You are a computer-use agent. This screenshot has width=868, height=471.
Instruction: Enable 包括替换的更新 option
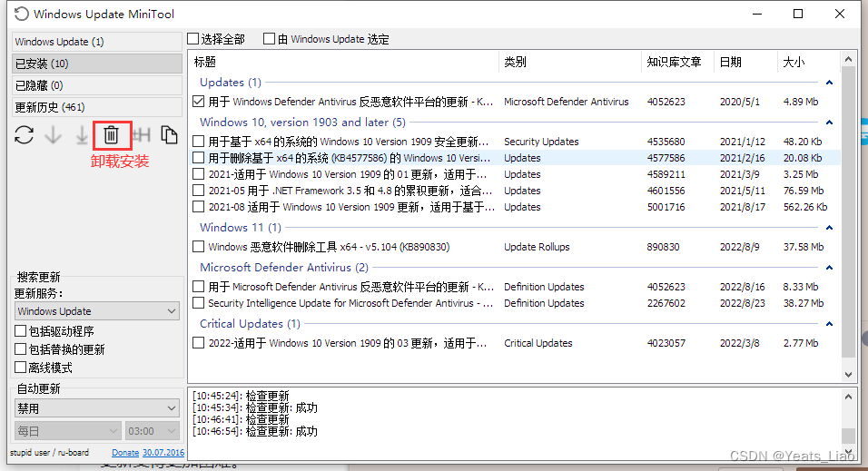21,349
